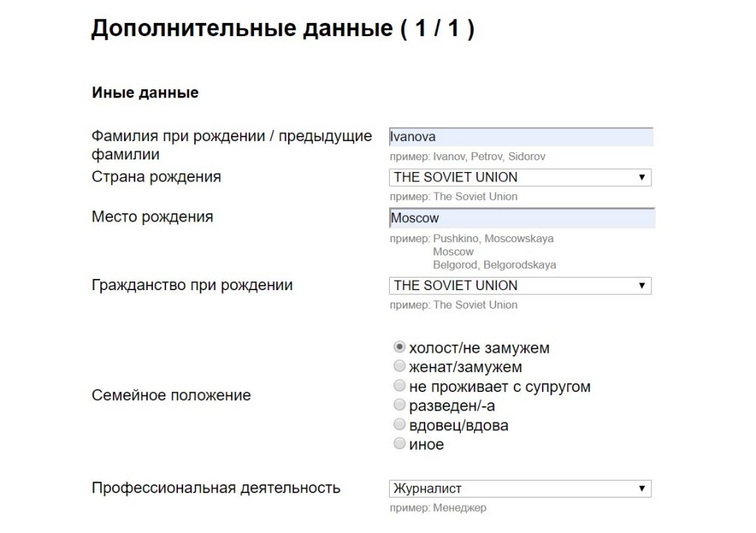Click the Профессиональная деятельность label text
This screenshot has height=533, width=756.
tap(216, 488)
